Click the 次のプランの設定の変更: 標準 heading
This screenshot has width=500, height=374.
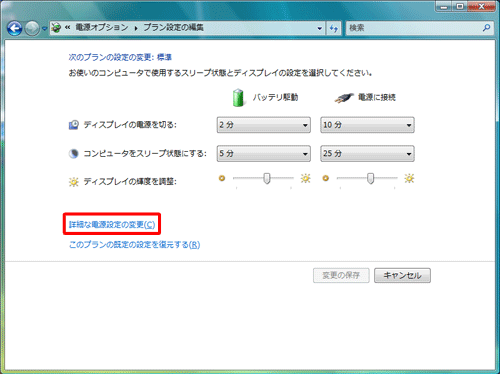(120, 57)
